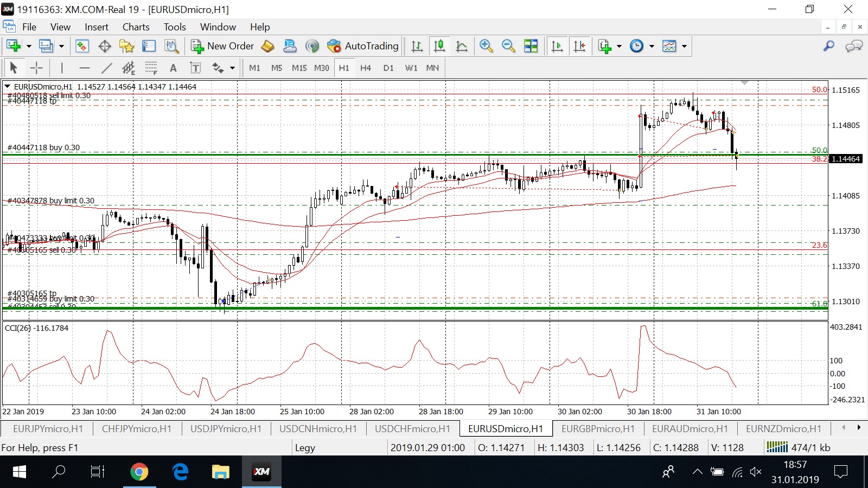Switch to EURJPYmicro,H1 chart tab
The width and height of the screenshot is (868, 488).
(x=48, y=429)
